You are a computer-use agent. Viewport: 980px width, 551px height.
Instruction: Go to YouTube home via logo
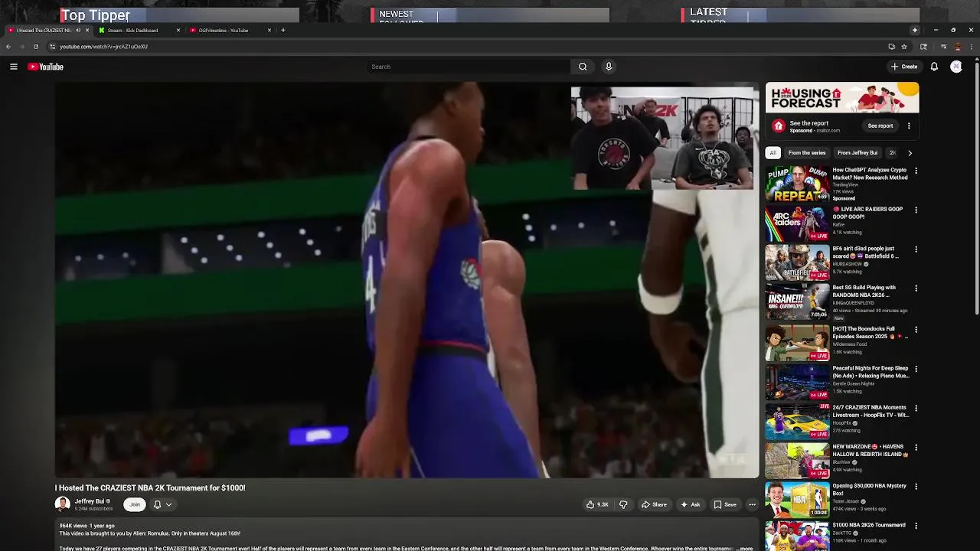(x=46, y=67)
